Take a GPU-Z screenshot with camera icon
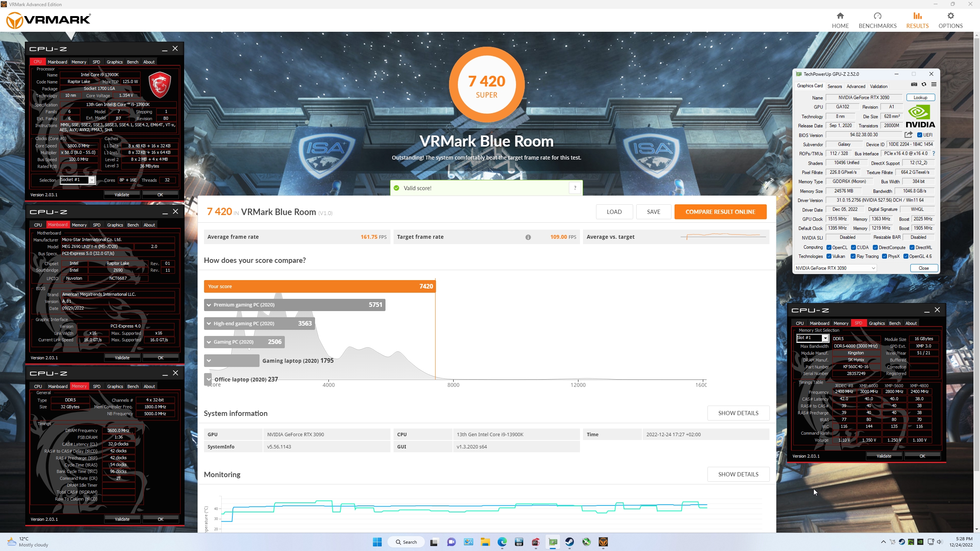 pyautogui.click(x=914, y=85)
